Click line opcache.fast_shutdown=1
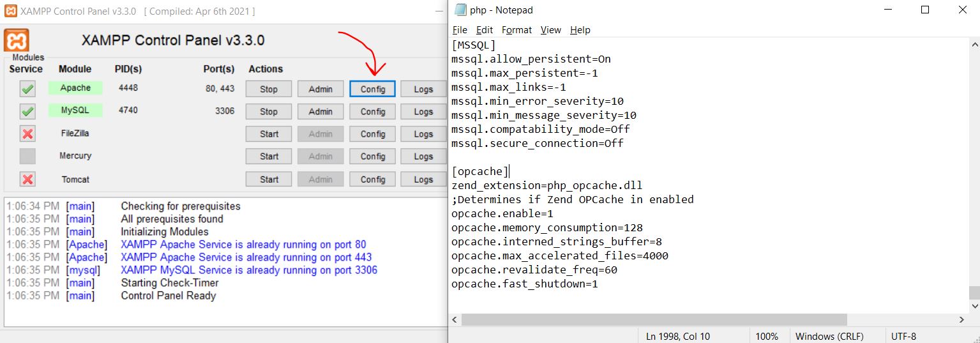This screenshot has height=343, width=980. 525,284
